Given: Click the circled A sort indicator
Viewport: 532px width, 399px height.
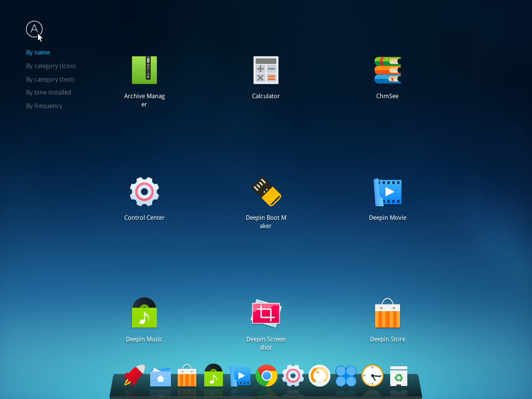Looking at the screenshot, I should point(34,29).
